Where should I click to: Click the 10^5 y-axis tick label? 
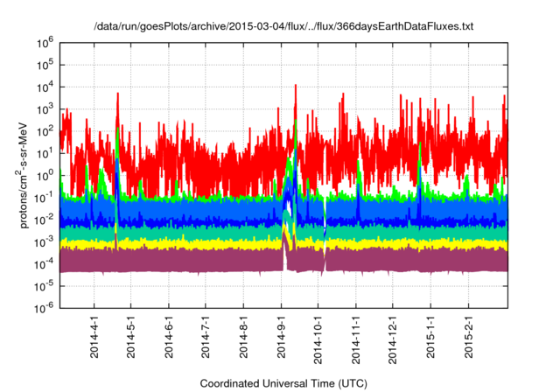point(45,66)
